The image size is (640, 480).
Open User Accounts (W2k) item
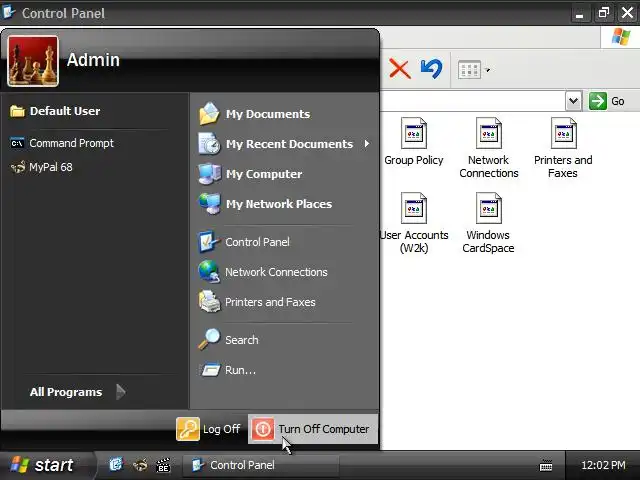click(x=413, y=223)
